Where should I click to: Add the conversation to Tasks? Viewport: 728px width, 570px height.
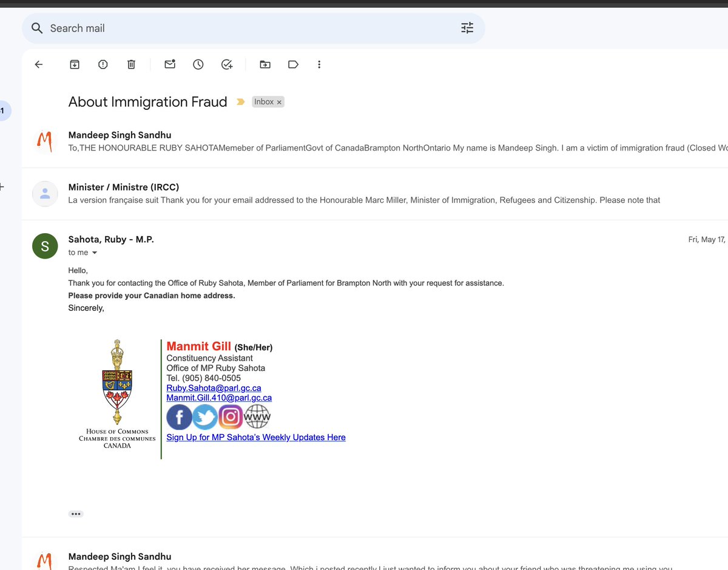point(227,64)
